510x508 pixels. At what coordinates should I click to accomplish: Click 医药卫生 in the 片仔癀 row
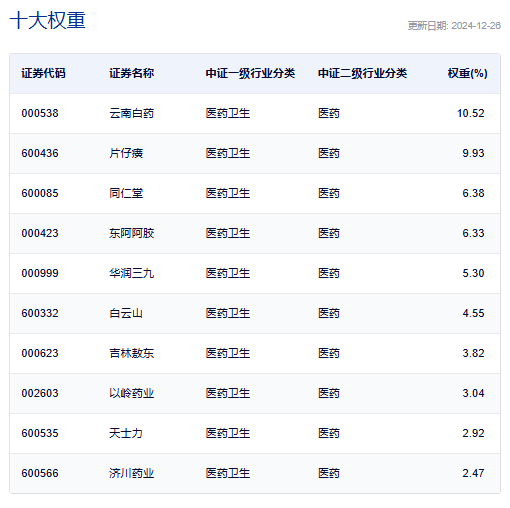[228, 153]
